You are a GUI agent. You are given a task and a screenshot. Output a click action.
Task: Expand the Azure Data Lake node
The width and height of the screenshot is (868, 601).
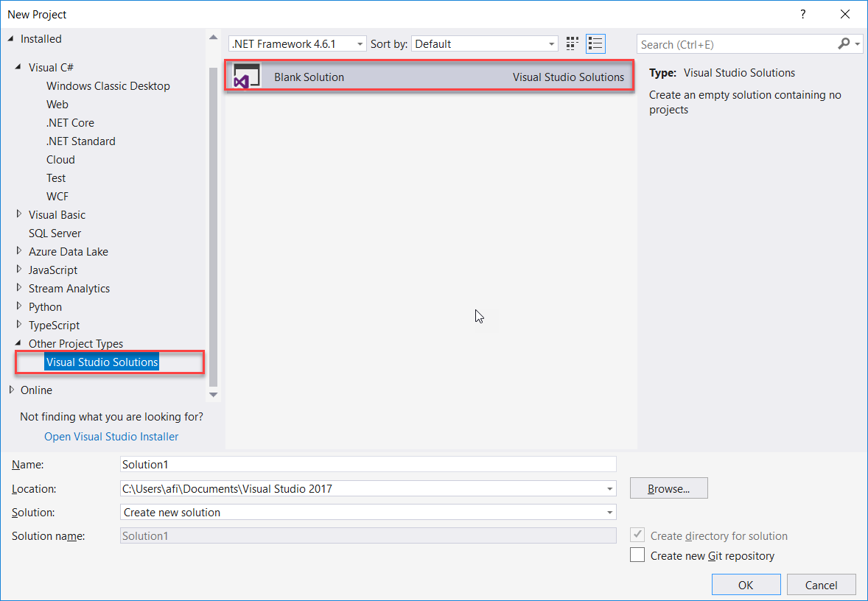pyautogui.click(x=19, y=251)
